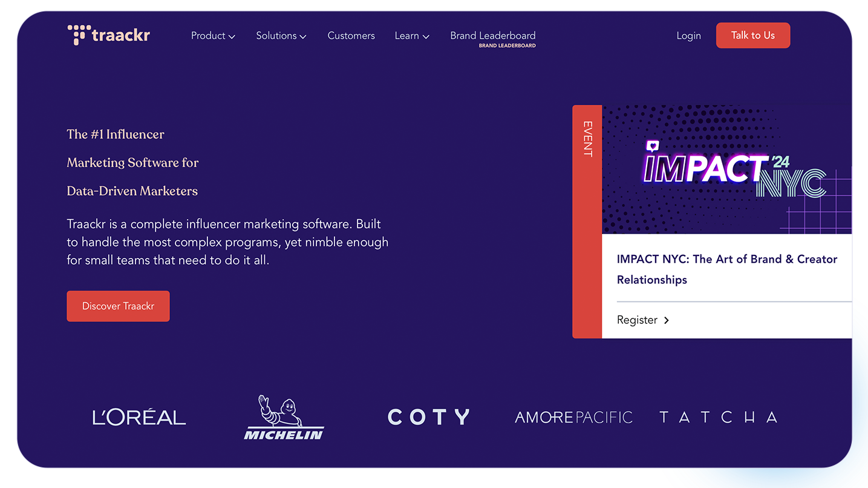
Task: Click the L'Oréal brand logo
Action: pyautogui.click(x=139, y=417)
